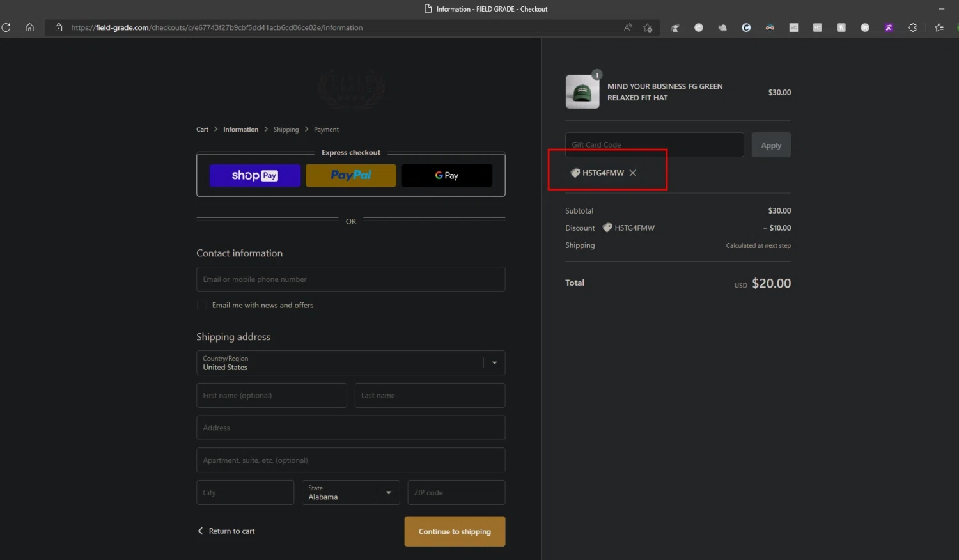Pay with Shop Pay
This screenshot has height=560, width=959.
255,175
